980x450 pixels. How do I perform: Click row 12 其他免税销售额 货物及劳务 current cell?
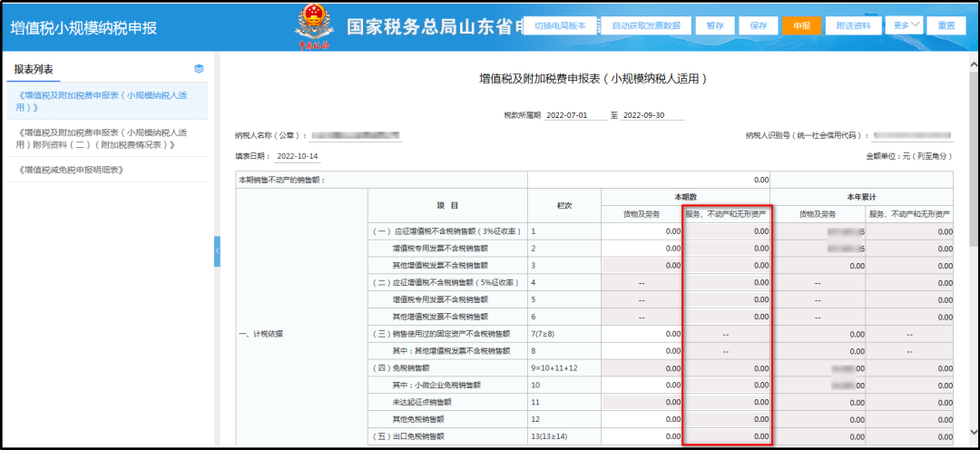[642, 419]
